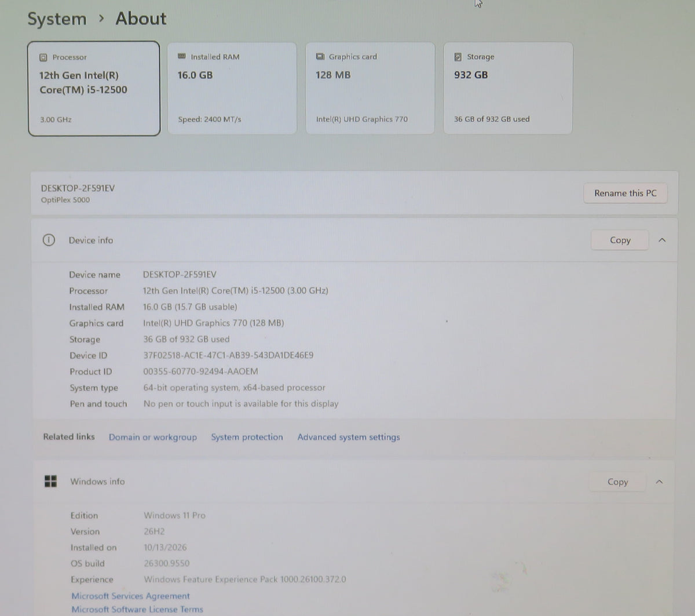Click the Device info circle icon
The height and width of the screenshot is (616, 695).
[x=49, y=240]
